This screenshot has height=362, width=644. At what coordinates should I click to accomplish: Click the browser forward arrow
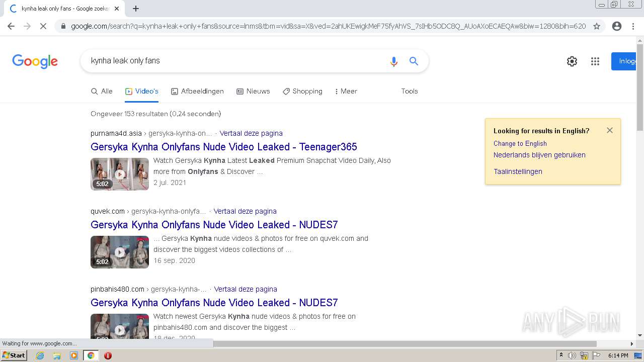27,26
